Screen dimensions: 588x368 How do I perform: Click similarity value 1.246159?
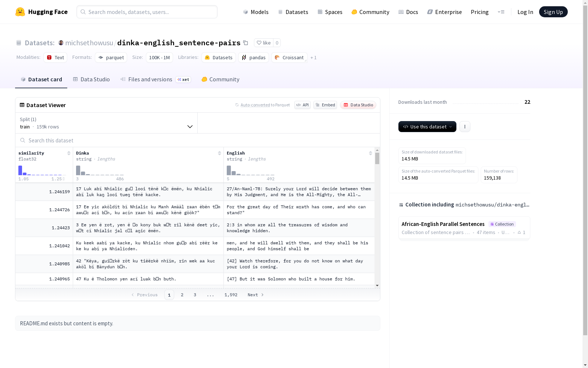(x=60, y=192)
